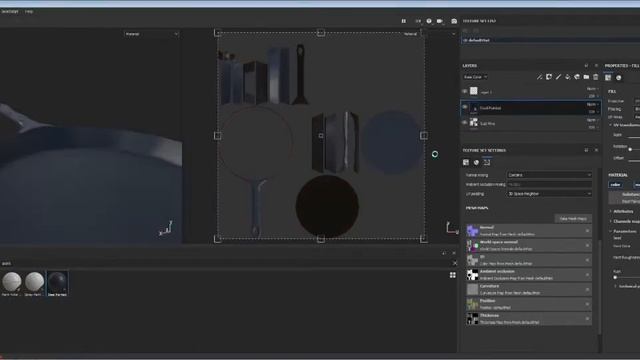Click the video camera icon in the top toolbar
640x360 pixels.
(x=440, y=21)
